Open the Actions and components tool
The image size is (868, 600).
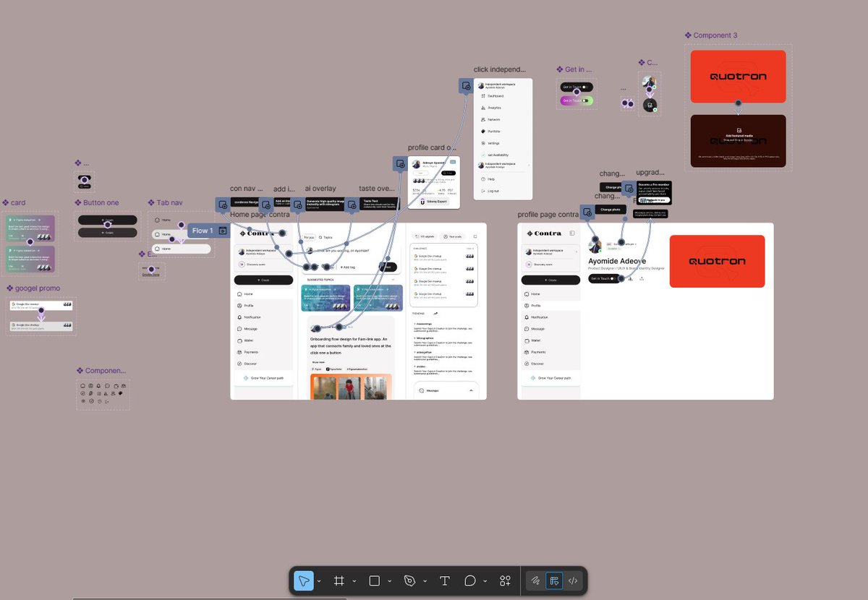point(506,580)
